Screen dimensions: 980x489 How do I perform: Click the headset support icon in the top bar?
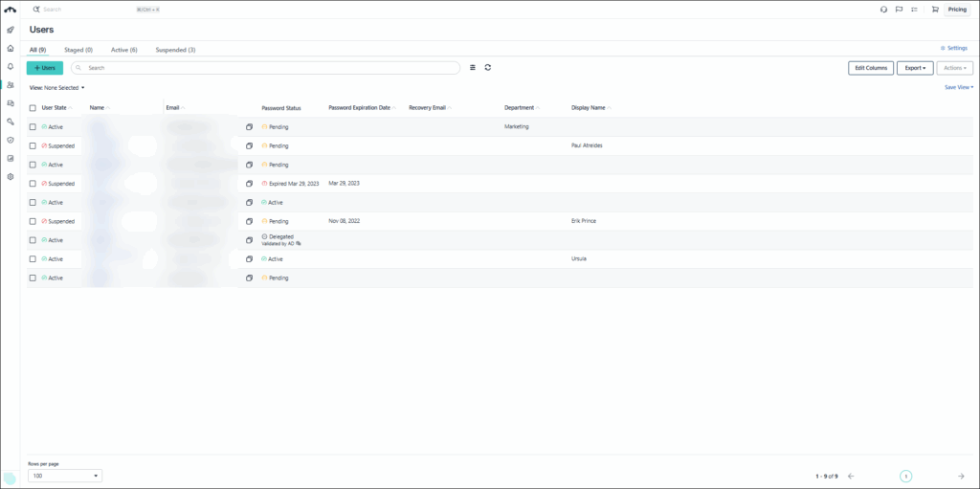[x=883, y=10]
